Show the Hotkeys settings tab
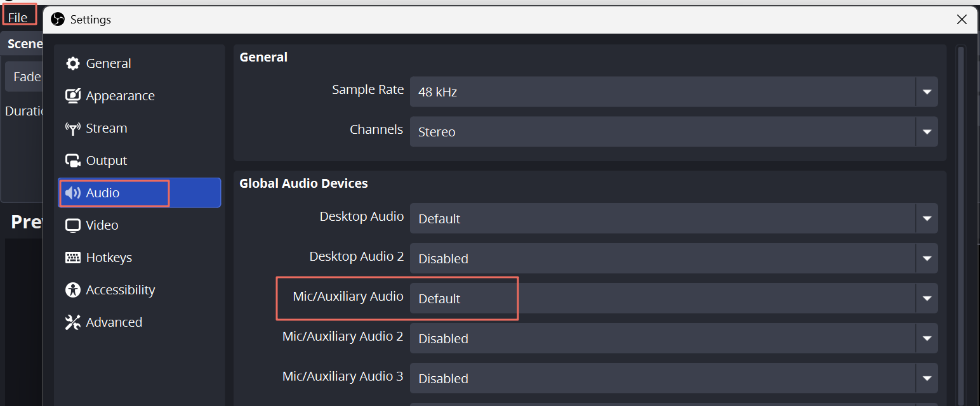Viewport: 980px width, 406px height. point(140,258)
